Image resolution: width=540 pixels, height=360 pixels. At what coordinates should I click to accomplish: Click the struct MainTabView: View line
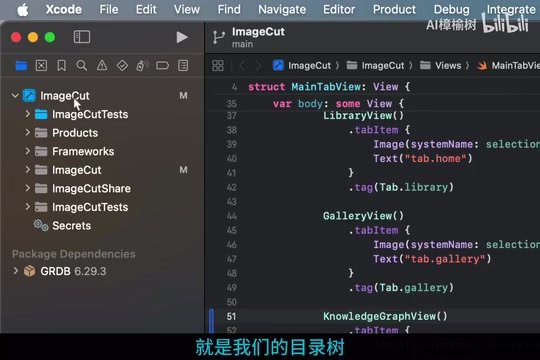(x=329, y=87)
